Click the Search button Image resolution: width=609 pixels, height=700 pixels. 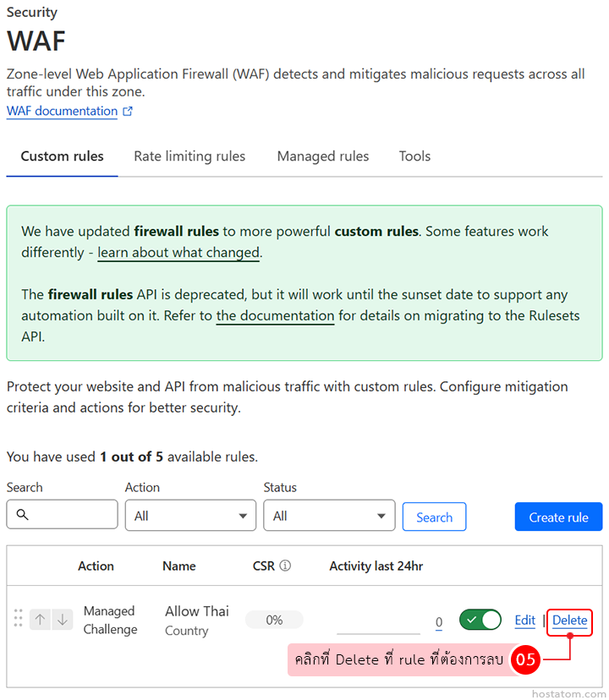(434, 517)
